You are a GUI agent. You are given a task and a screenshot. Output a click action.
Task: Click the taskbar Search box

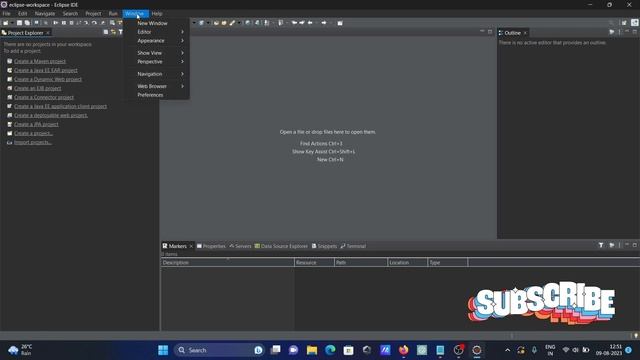(219, 350)
